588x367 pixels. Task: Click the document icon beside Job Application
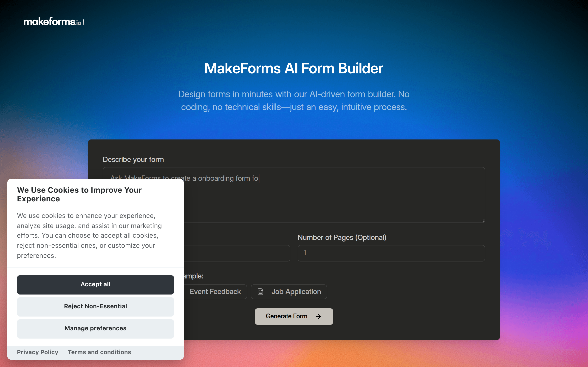coord(260,292)
